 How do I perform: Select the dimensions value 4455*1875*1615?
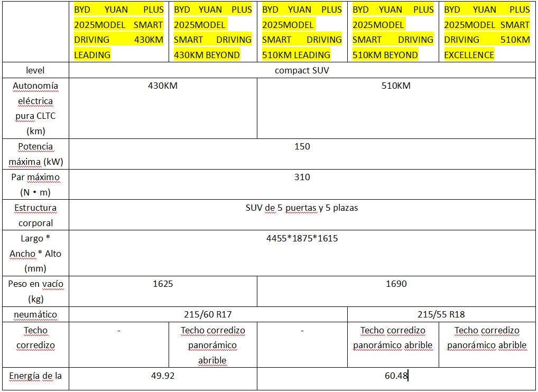[x=302, y=238]
